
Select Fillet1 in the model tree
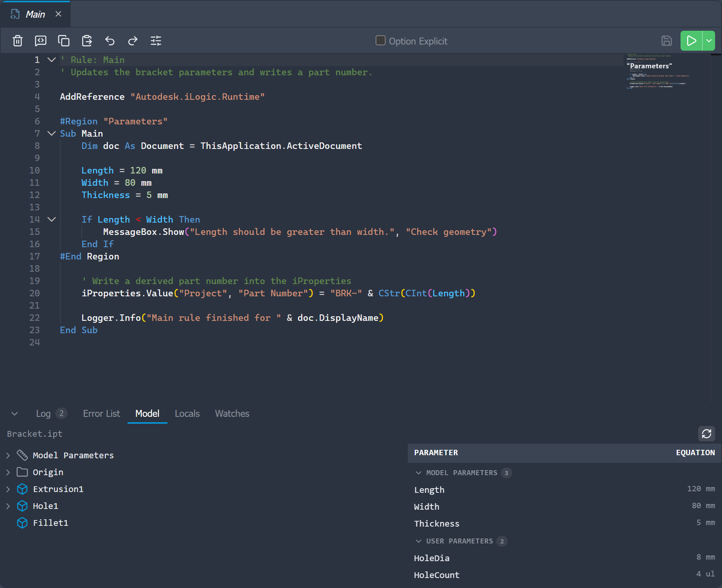pyautogui.click(x=50, y=523)
